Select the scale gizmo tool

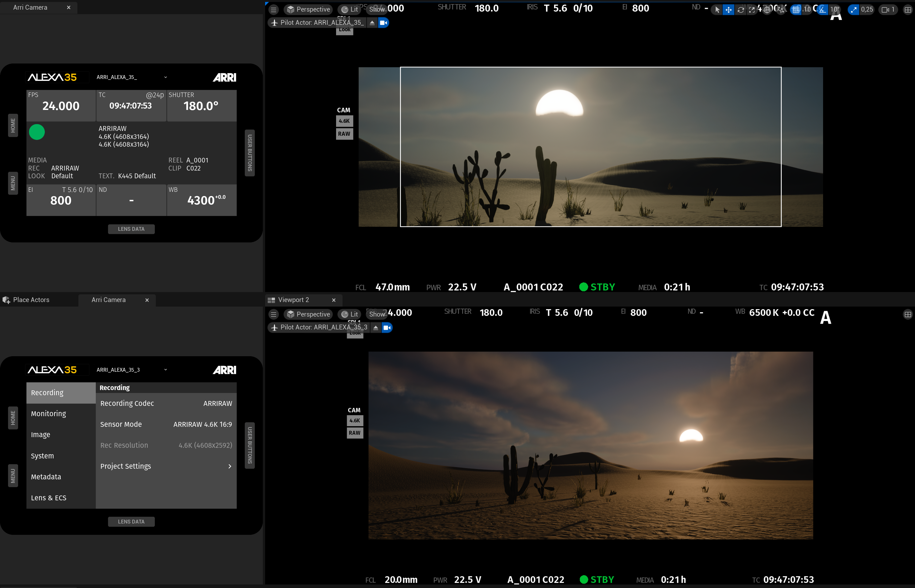(752, 10)
